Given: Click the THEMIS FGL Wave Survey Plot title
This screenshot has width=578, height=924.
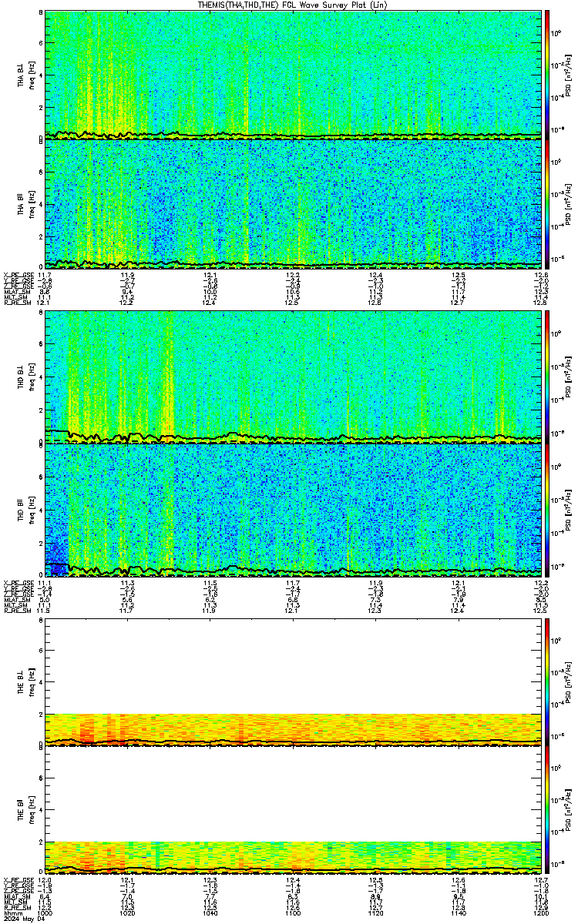Looking at the screenshot, I should pyautogui.click(x=291, y=5).
